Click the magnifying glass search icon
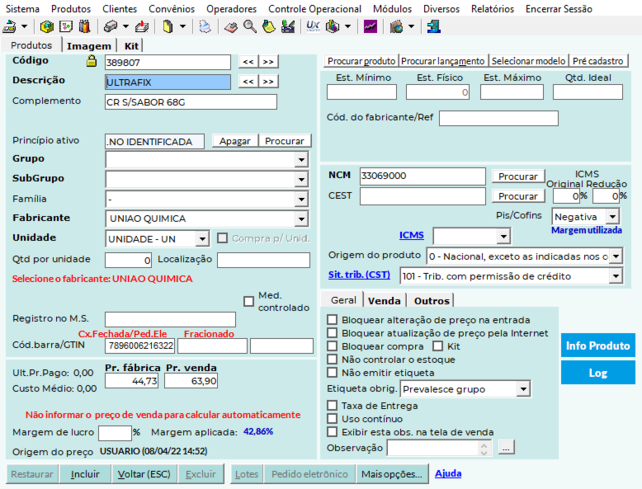This screenshot has width=642, height=489. [250, 27]
